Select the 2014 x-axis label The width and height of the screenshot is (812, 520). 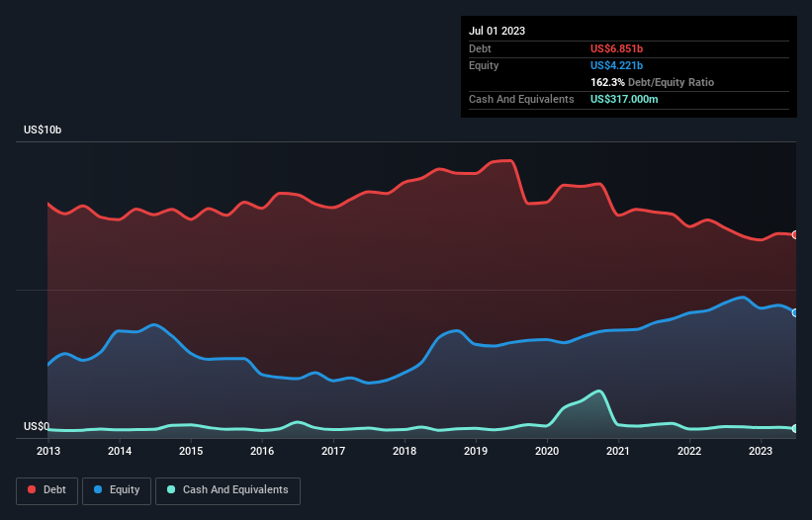point(120,451)
